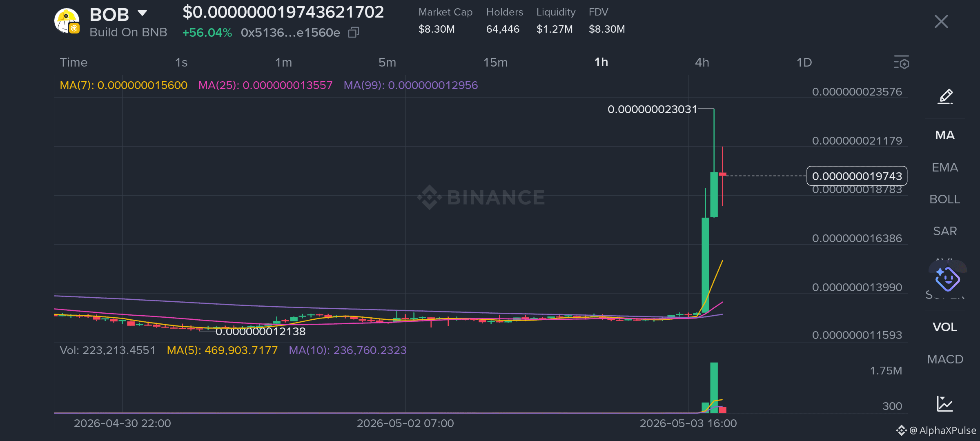Click the 1.75M volume axis label
980x441 pixels.
[886, 371]
